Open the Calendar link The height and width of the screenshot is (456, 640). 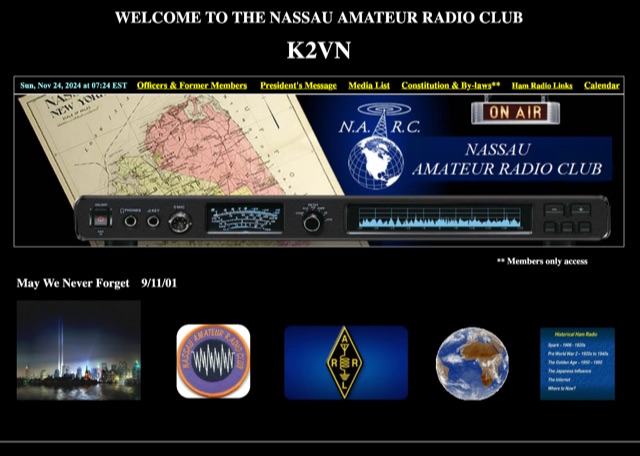coord(602,86)
